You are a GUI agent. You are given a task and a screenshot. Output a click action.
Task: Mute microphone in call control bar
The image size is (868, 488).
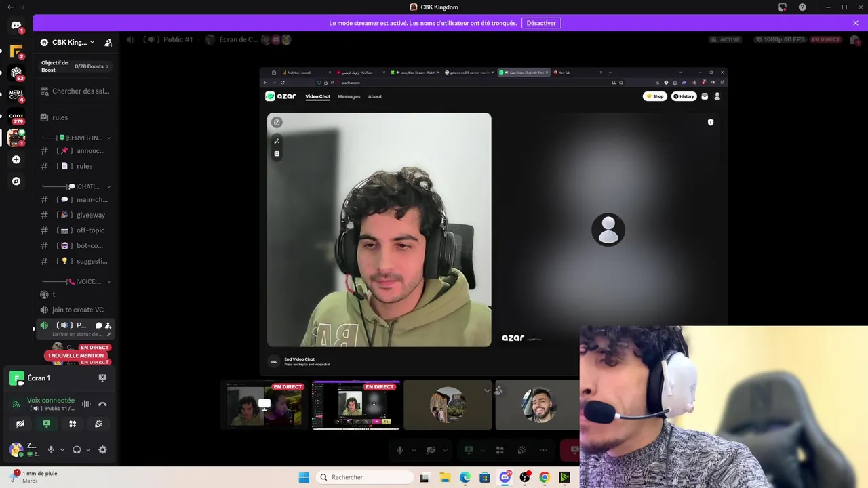(x=400, y=450)
